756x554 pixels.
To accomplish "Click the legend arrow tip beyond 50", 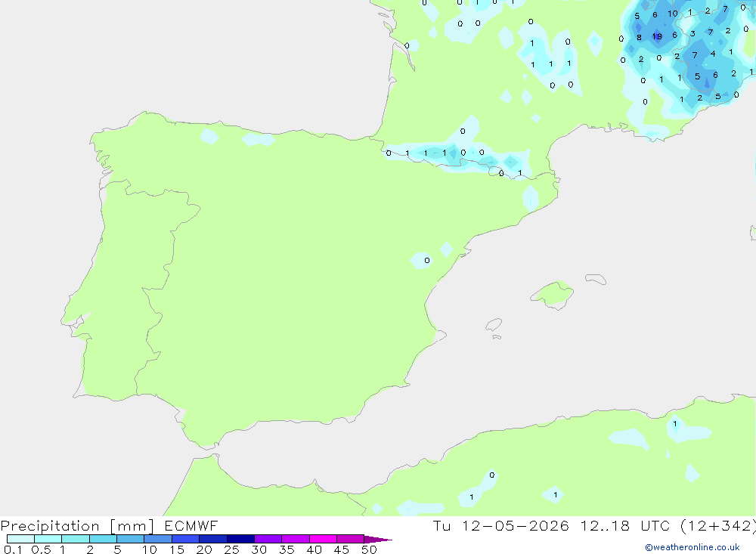I will click(x=379, y=540).
